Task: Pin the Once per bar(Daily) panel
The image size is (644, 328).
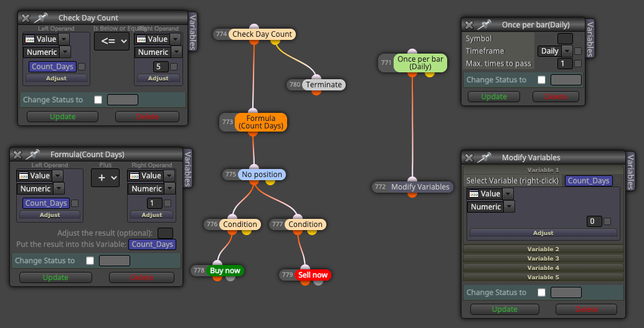Action: (x=484, y=25)
